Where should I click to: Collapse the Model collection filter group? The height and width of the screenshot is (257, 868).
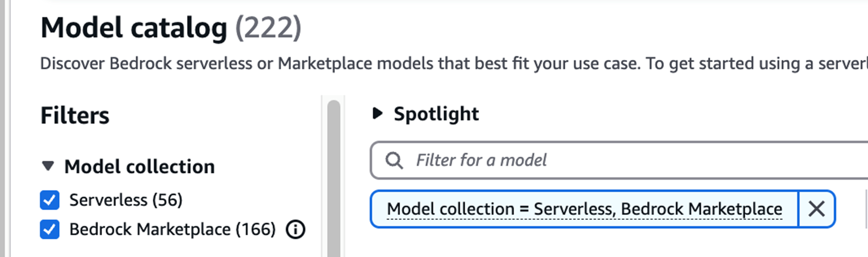(48, 166)
